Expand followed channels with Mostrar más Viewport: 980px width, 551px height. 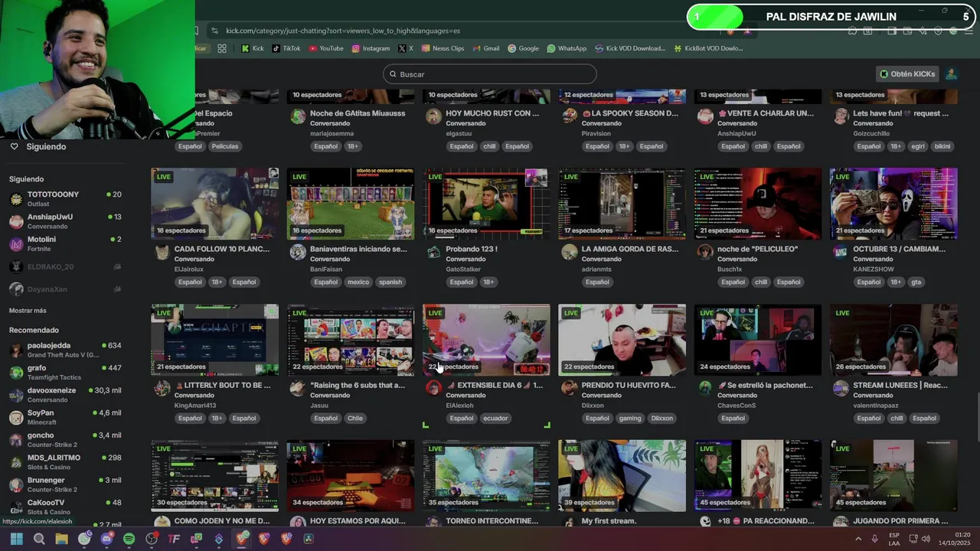pos(28,311)
